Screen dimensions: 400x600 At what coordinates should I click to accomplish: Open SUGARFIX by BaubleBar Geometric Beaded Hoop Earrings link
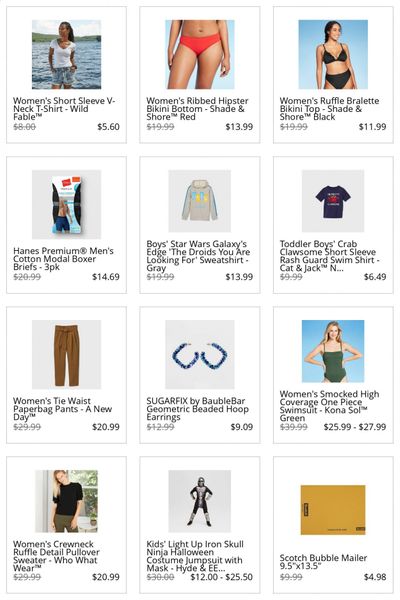click(198, 409)
